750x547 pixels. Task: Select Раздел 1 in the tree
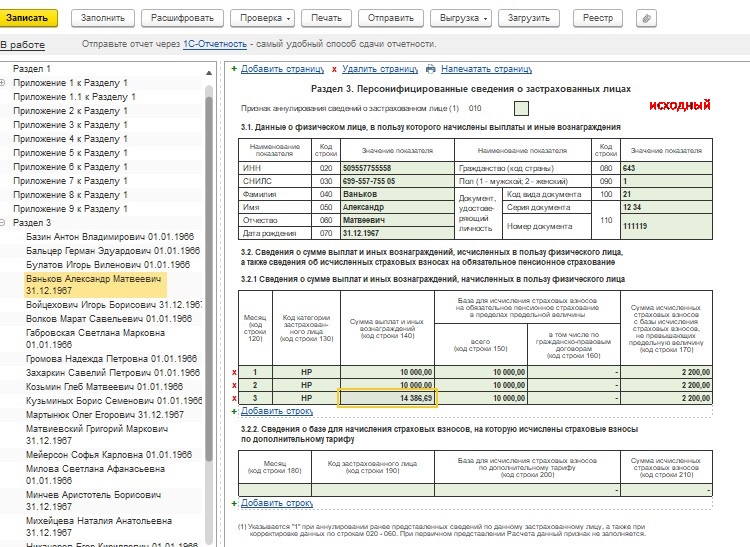[x=32, y=69]
